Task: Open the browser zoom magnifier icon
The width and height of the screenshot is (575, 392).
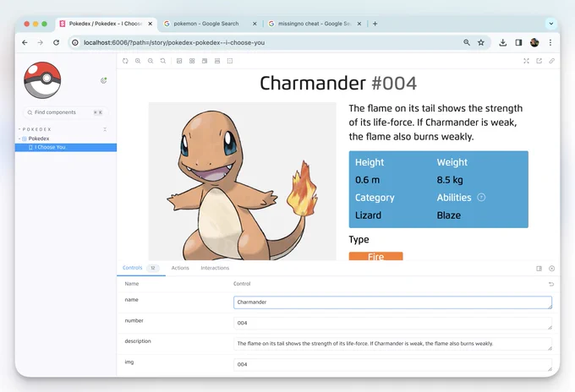Action: pyautogui.click(x=467, y=42)
